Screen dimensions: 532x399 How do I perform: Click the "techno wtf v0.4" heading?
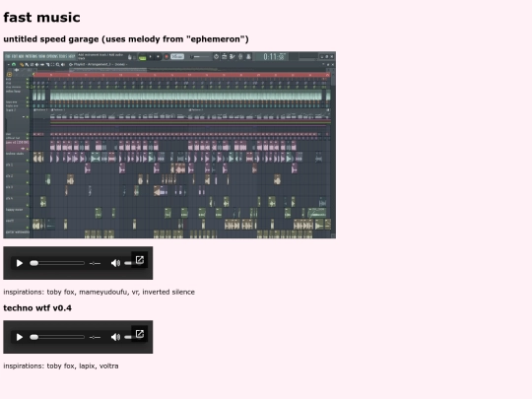coord(37,308)
